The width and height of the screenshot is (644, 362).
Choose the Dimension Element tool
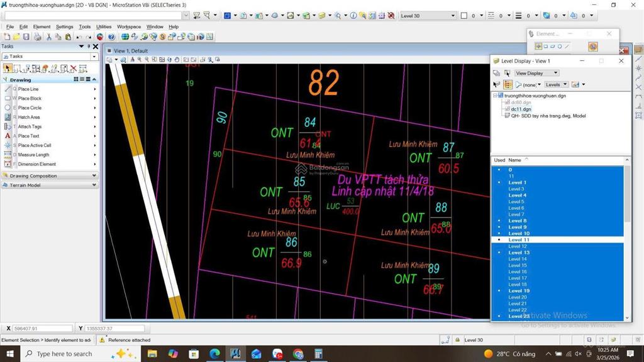[x=50, y=164]
